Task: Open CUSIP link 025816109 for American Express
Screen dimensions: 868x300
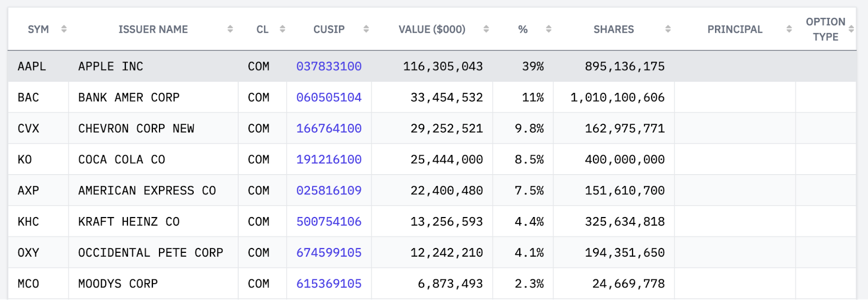Action: click(x=329, y=190)
